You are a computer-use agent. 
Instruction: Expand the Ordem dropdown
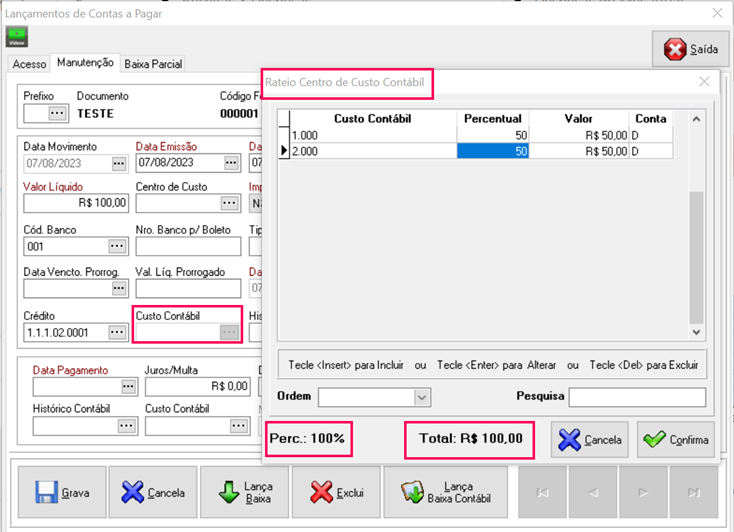tap(422, 397)
